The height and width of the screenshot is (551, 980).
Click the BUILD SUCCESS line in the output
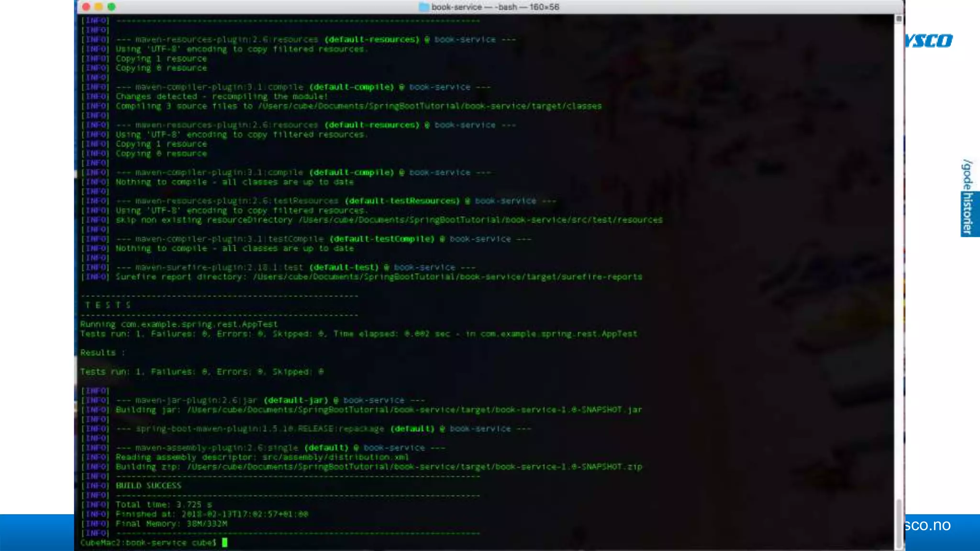pyautogui.click(x=149, y=485)
